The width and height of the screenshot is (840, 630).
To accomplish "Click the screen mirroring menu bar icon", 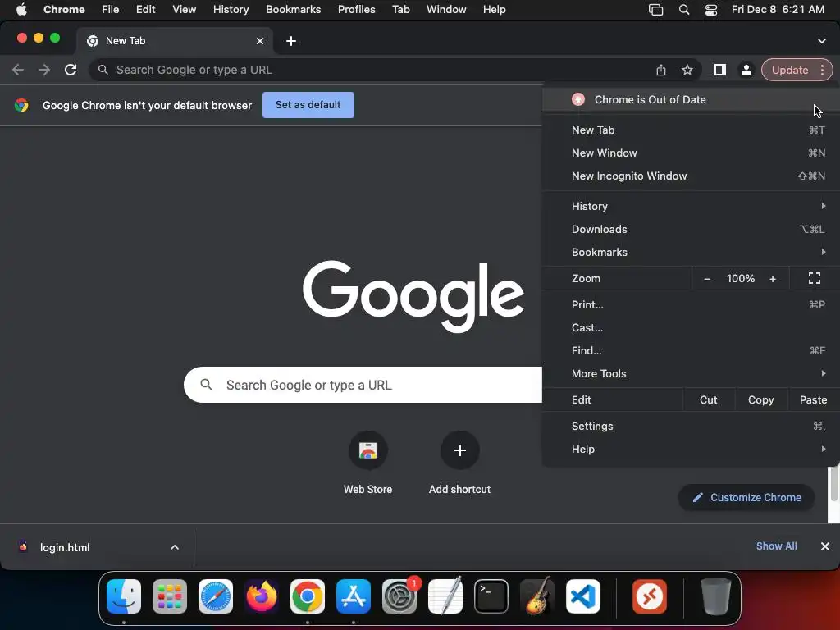I will (x=655, y=10).
